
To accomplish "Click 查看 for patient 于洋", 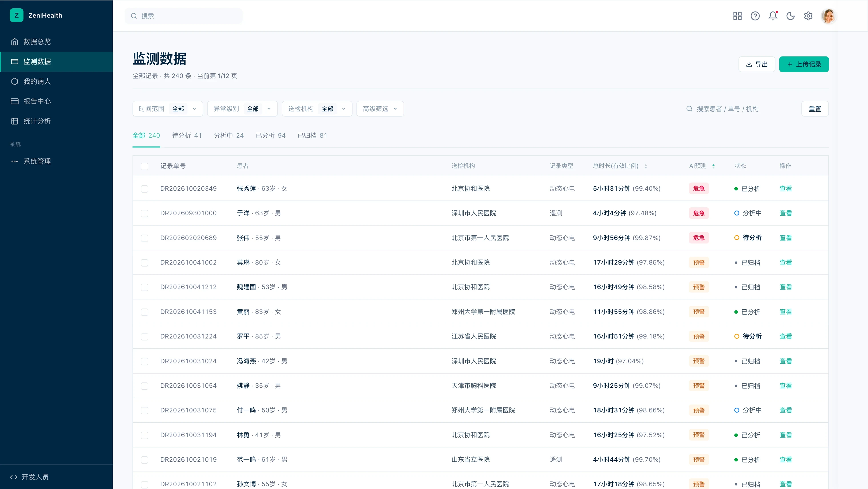I will pos(786,213).
